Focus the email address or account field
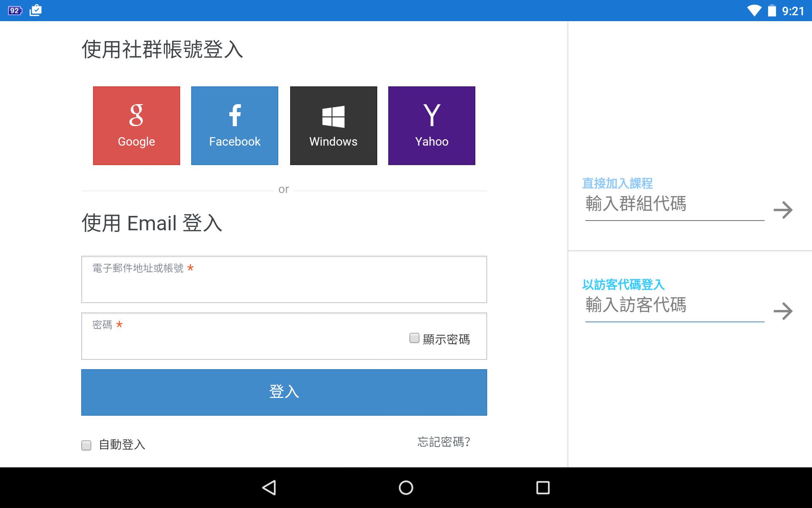 (x=284, y=286)
